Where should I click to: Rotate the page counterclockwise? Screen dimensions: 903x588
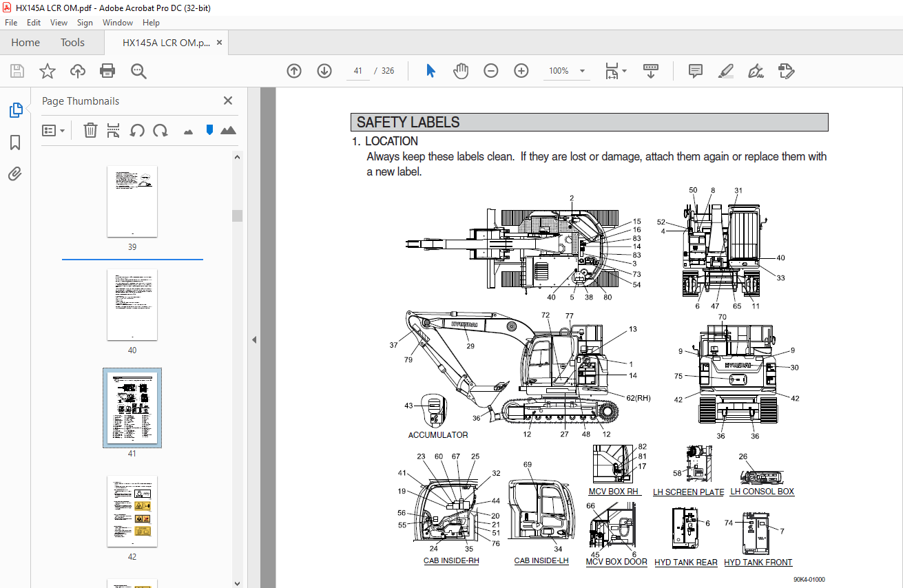point(137,130)
